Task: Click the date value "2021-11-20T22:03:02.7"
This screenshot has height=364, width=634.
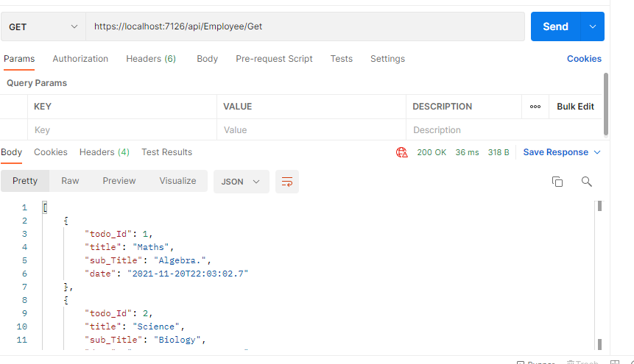Action: 188,274
